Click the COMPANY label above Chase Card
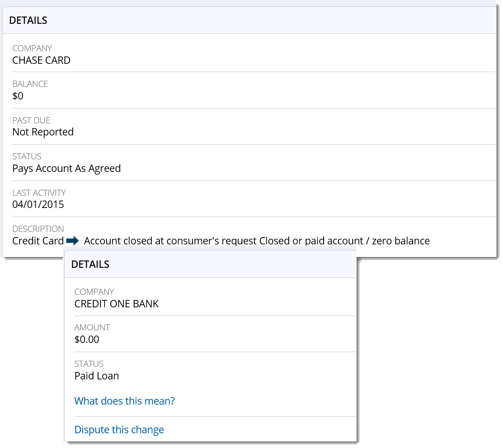Image resolution: width=503 pixels, height=448 pixels. [x=32, y=48]
